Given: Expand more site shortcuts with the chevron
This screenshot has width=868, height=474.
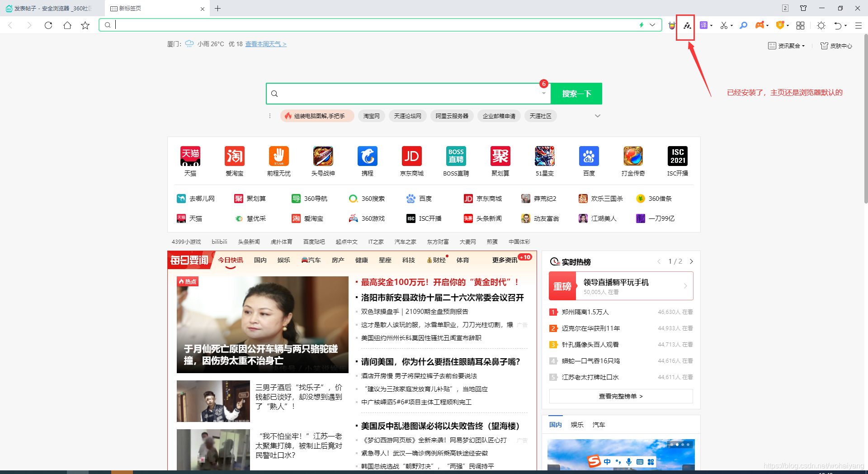Looking at the screenshot, I should point(598,116).
